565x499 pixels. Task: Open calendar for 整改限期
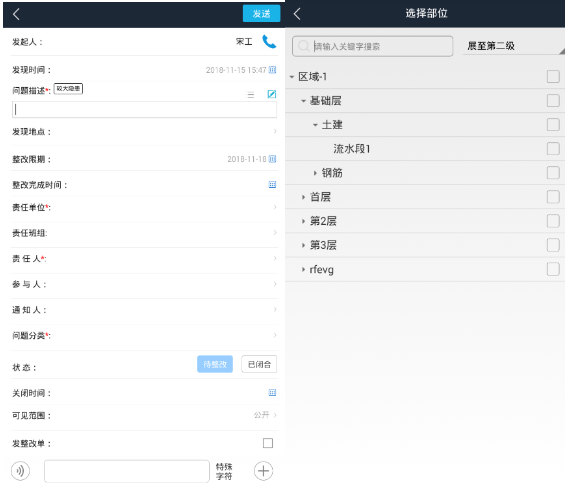(x=272, y=159)
